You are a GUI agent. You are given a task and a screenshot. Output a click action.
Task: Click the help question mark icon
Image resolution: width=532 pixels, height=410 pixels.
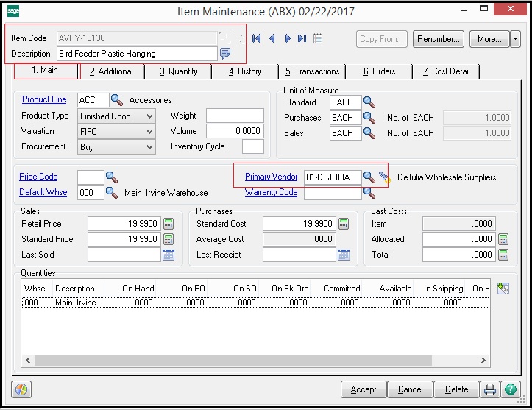(510, 389)
